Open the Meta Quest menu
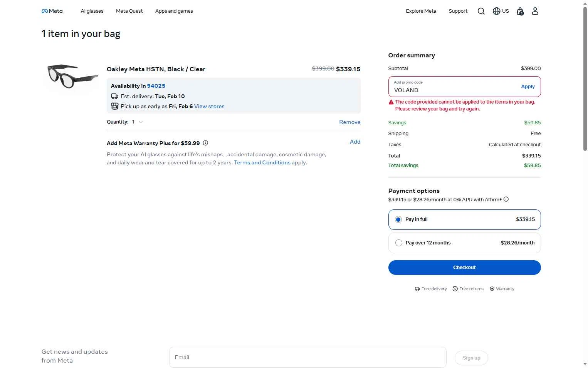 click(x=129, y=11)
